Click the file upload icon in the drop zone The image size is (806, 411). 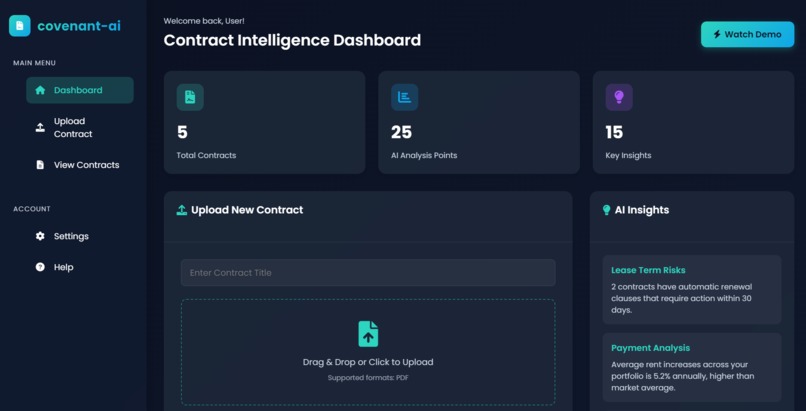[x=368, y=334]
